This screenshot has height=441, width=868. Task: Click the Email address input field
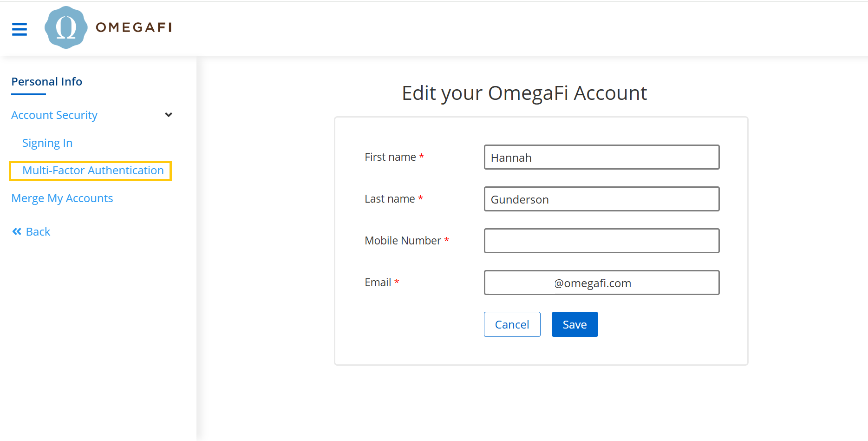pos(601,283)
